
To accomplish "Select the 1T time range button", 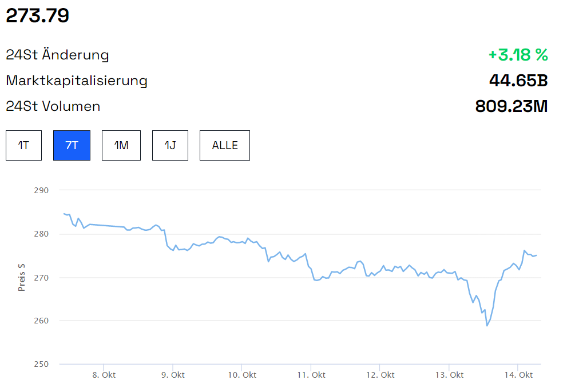I will click(23, 145).
